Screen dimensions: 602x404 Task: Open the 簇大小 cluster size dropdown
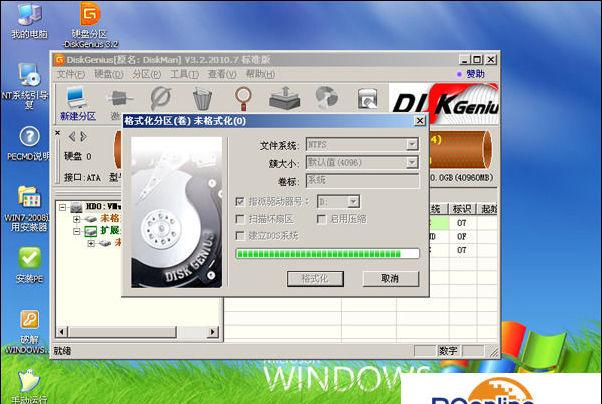(x=412, y=163)
